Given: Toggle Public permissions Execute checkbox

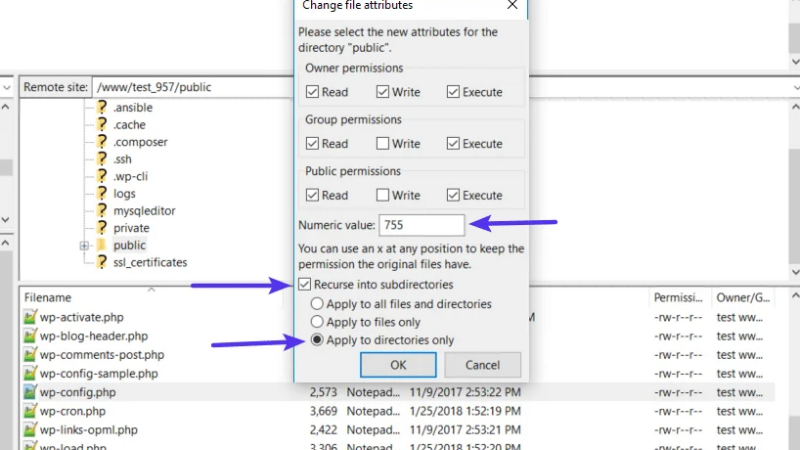Looking at the screenshot, I should tap(453, 195).
